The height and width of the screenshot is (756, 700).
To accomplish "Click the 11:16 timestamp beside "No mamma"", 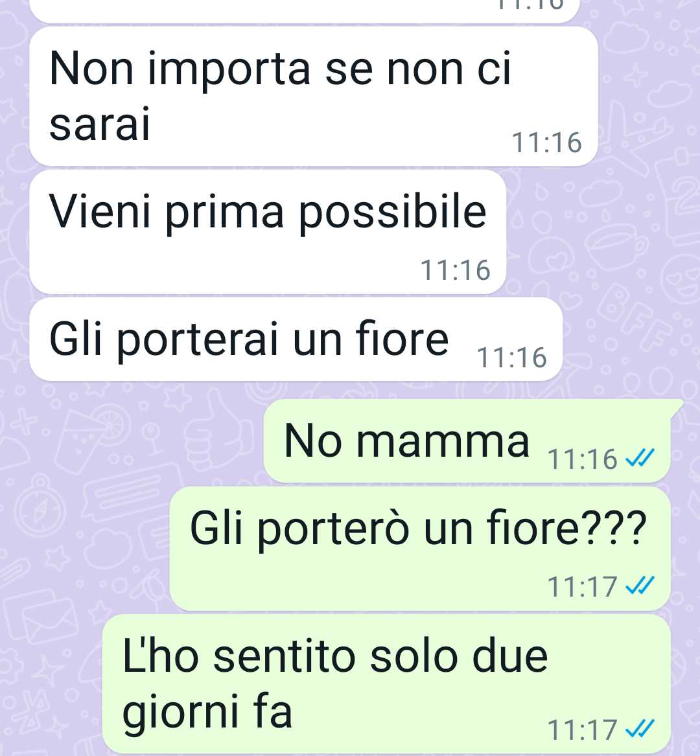I will [x=583, y=459].
